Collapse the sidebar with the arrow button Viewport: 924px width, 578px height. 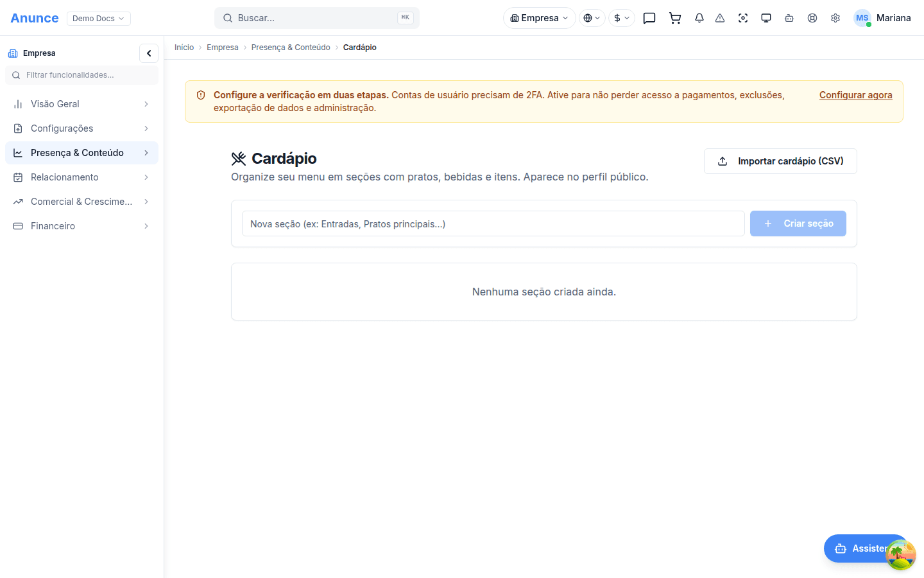[x=149, y=53]
